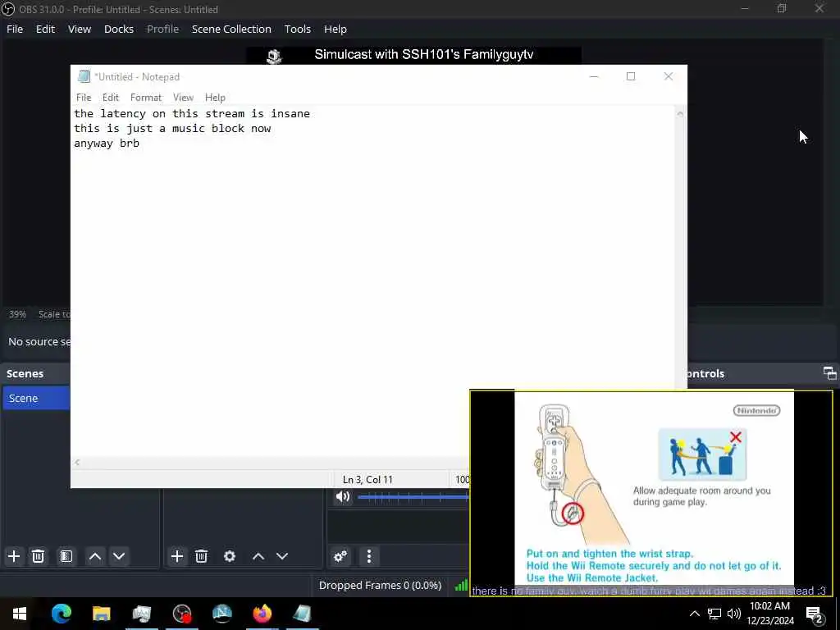The image size is (840, 630).
Task: Click the Wii safety screen preview thumbnail
Action: (x=651, y=493)
